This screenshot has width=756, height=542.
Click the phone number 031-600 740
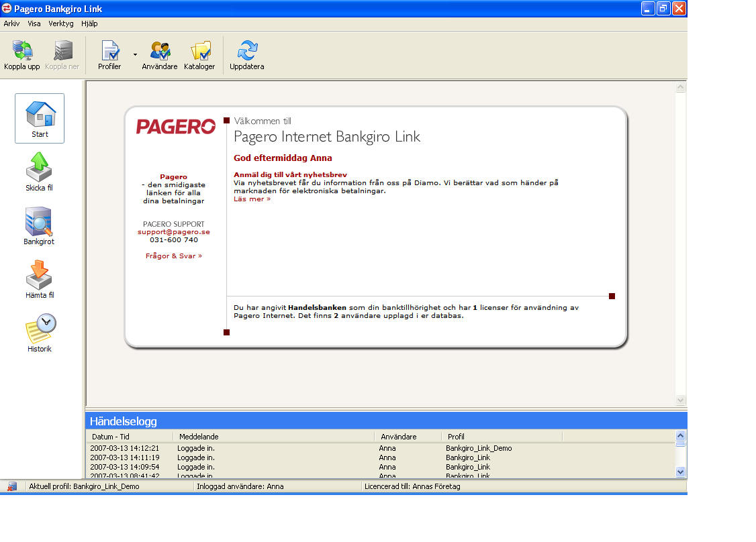pyautogui.click(x=174, y=239)
